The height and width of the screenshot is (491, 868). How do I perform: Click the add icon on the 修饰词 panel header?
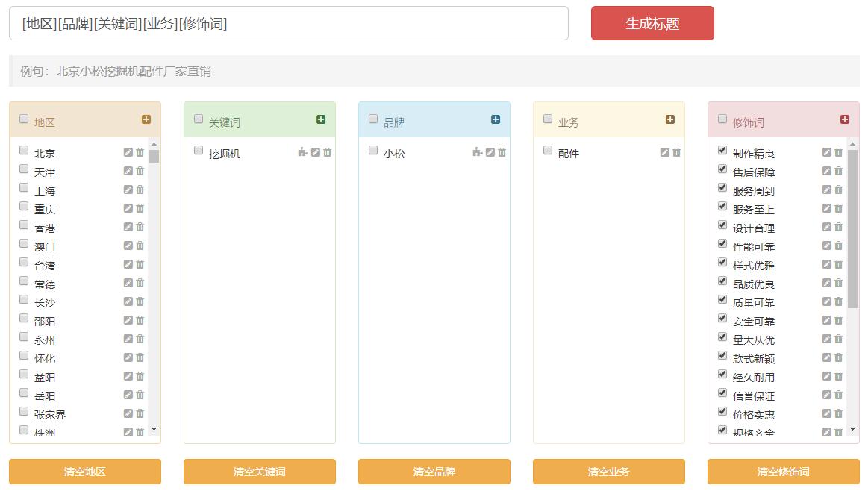843,119
